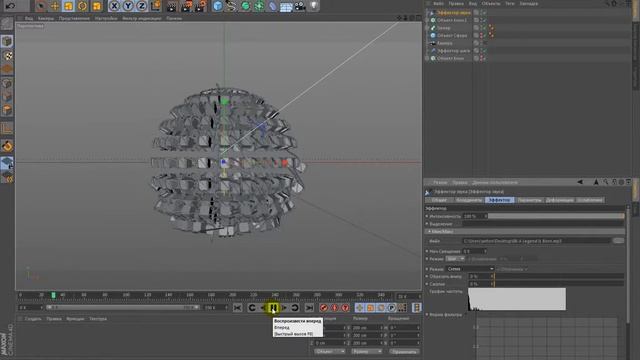Adjust the lower cutoff percentage slider
Viewport: 640px width, 360px height.
(559, 276)
